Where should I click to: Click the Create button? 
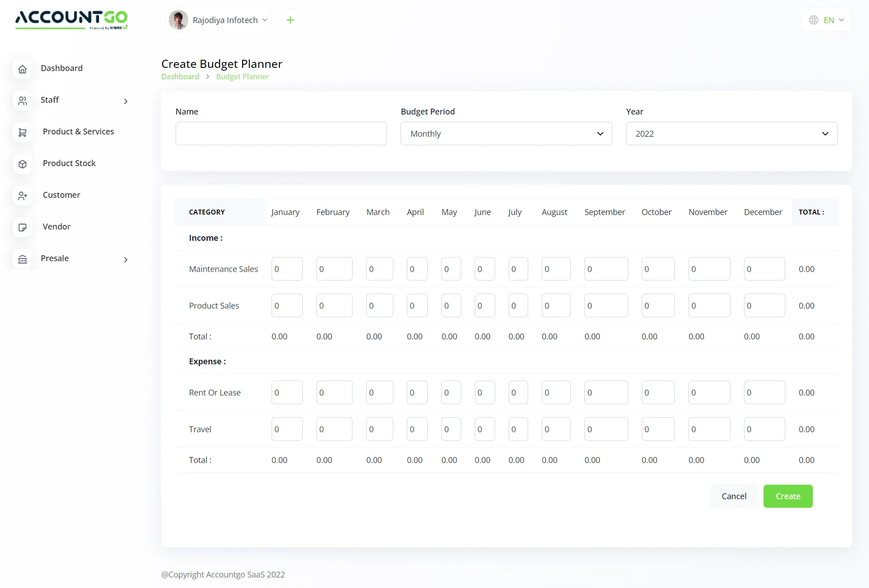tap(788, 496)
